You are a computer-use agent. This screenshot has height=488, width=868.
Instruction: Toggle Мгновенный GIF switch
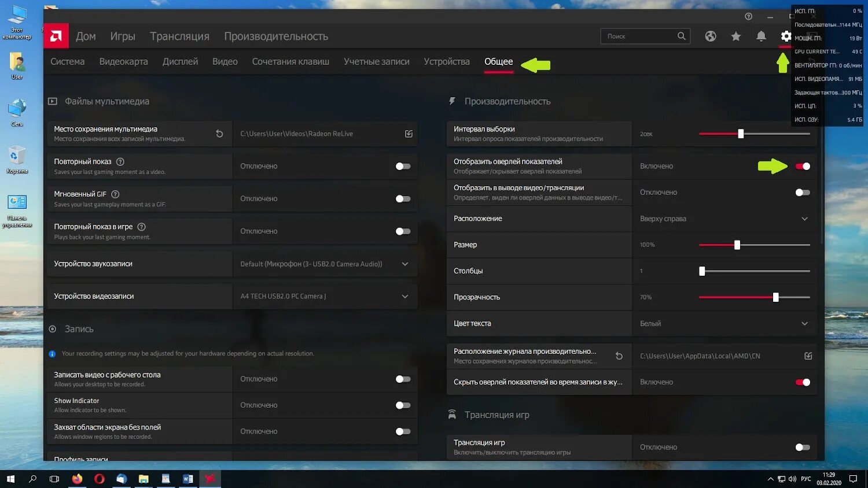pos(403,199)
